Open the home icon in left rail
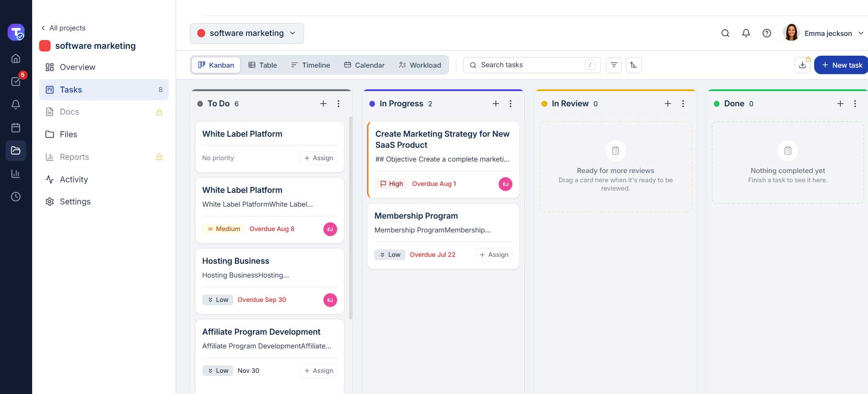 (x=16, y=58)
